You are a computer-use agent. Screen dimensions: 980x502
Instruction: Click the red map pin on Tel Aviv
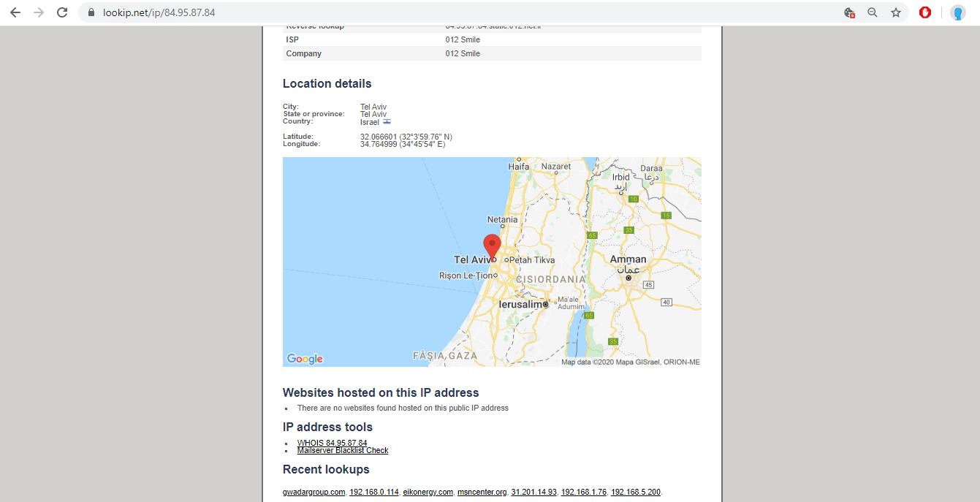(493, 246)
